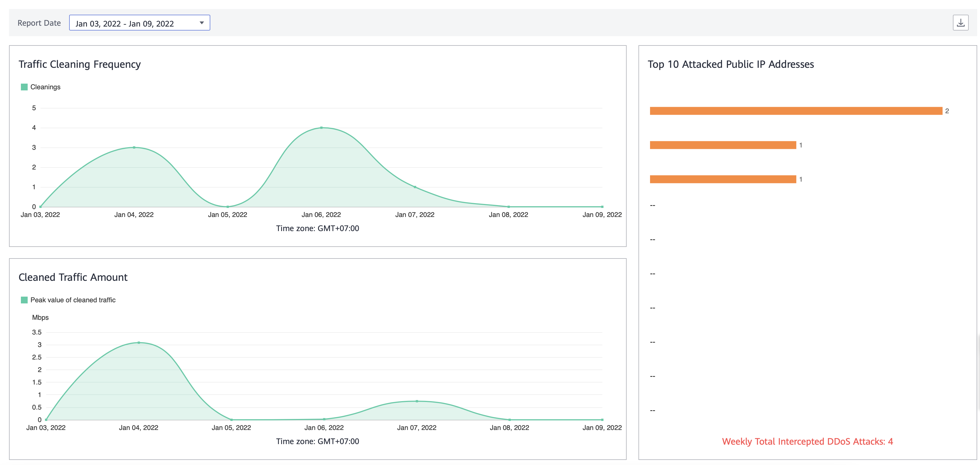
Task: Click Cleaned Traffic Amount heading
Action: 73,277
